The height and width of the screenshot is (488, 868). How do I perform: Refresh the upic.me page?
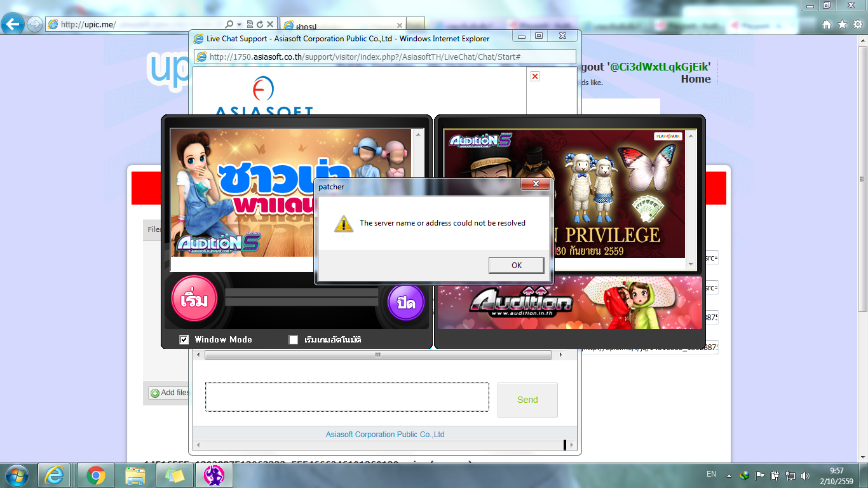click(260, 24)
